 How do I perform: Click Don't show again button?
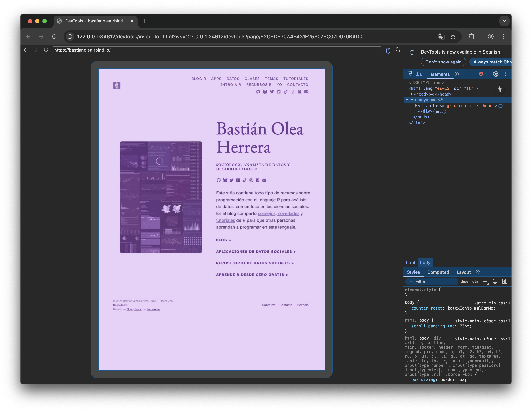(x=443, y=62)
